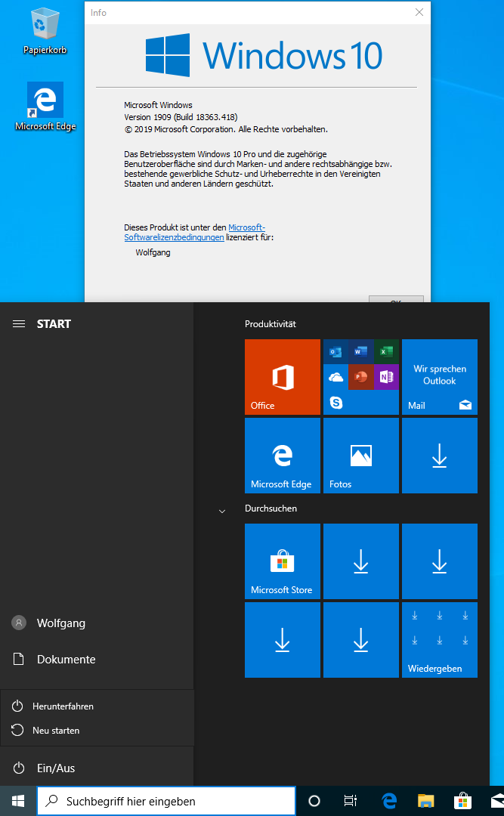Collapse the Durchsuchen group chevron
This screenshot has width=504, height=816.
point(222,511)
